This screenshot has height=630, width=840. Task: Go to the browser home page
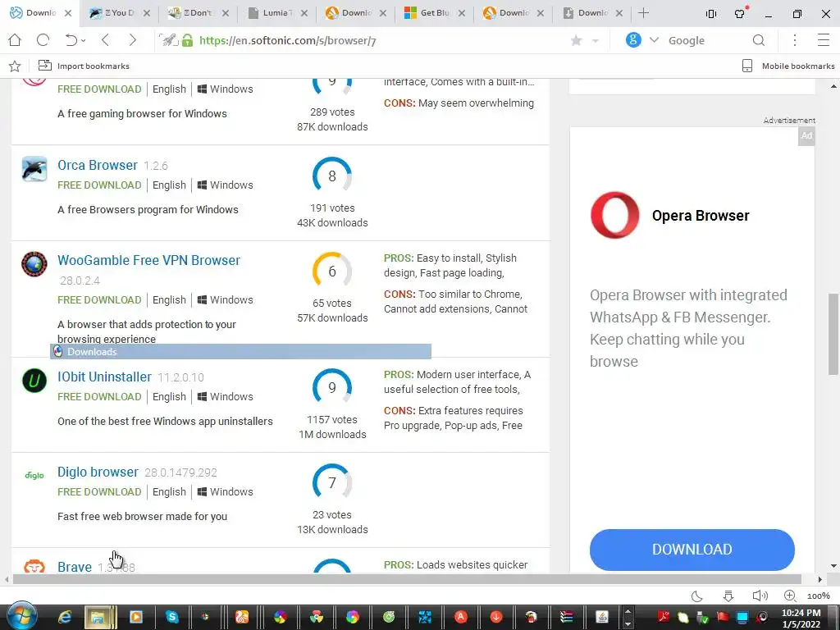click(15, 40)
